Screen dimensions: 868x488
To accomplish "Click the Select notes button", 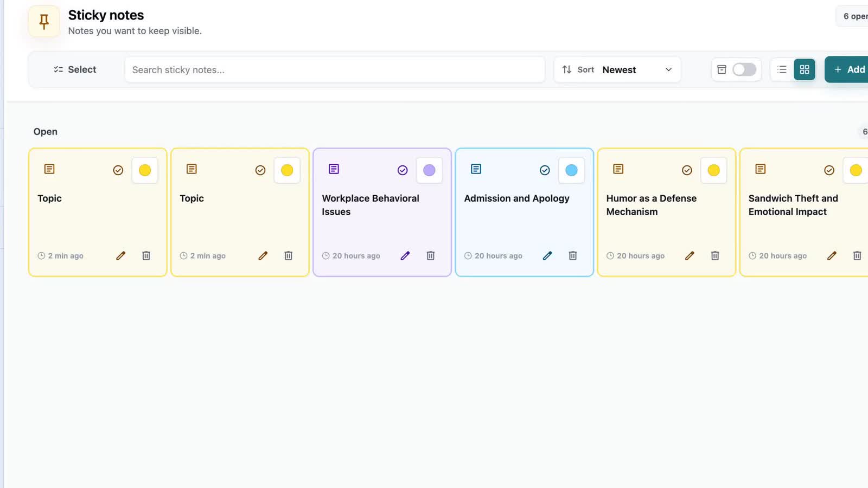I will [x=75, y=69].
